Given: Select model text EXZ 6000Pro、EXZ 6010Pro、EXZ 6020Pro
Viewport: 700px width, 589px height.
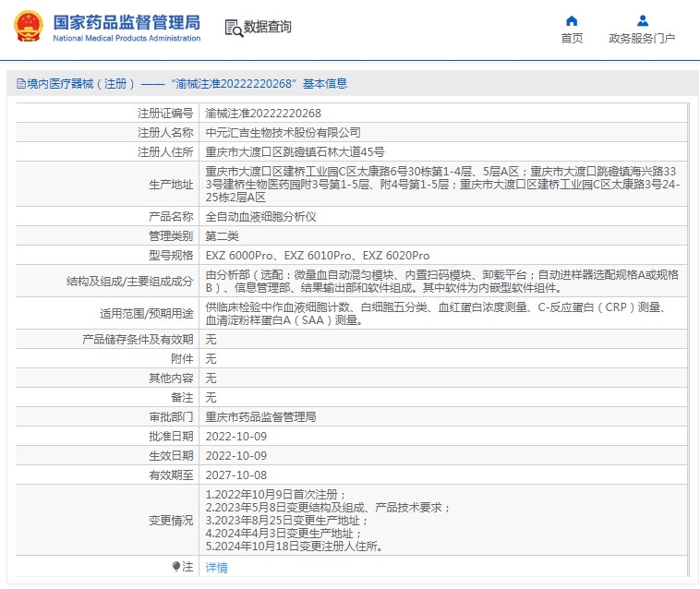Looking at the screenshot, I should (x=318, y=256).
